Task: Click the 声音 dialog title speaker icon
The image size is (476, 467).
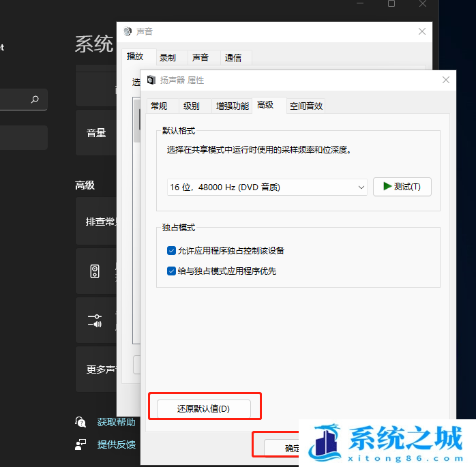Action: 128,31
